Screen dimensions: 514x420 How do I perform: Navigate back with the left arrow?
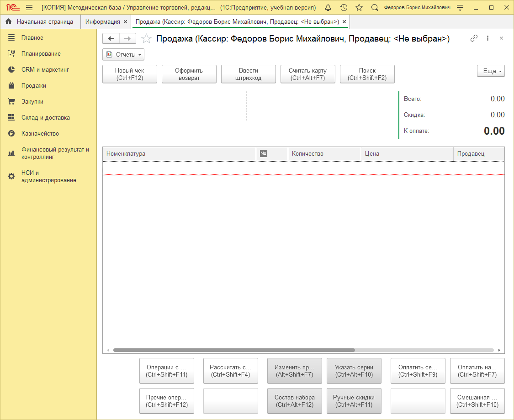[x=111, y=39]
